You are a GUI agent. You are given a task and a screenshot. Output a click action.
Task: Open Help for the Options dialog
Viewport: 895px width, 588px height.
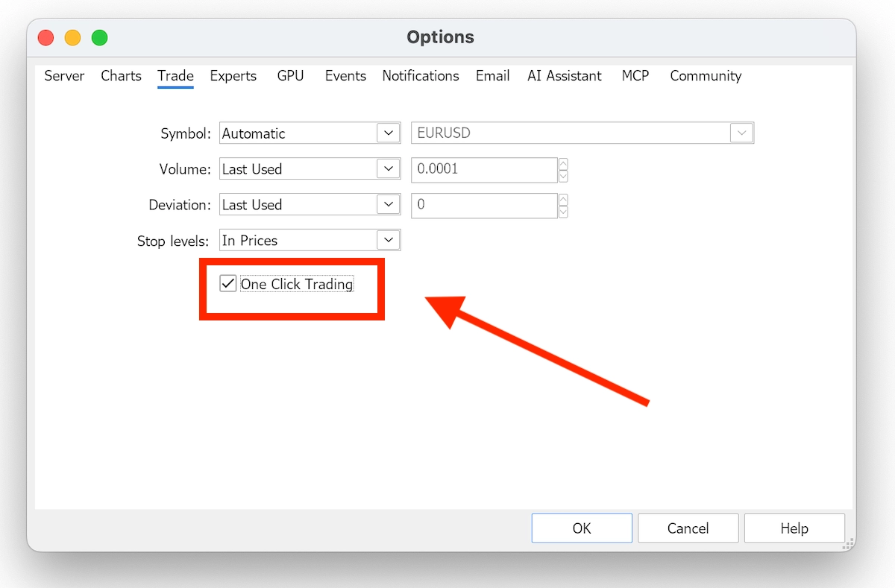pos(794,528)
